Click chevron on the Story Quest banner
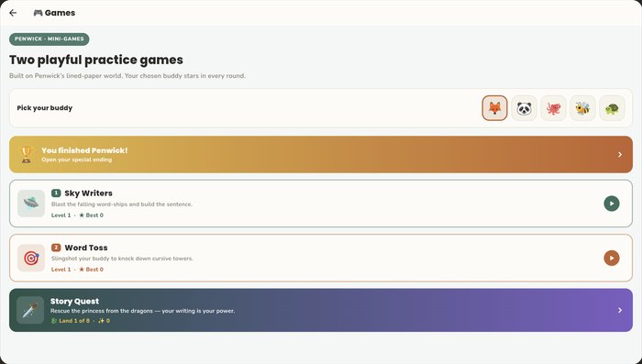 619,310
